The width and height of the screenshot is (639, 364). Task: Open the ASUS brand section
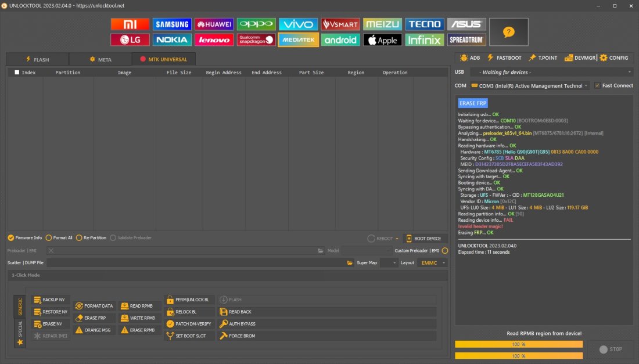(466, 24)
